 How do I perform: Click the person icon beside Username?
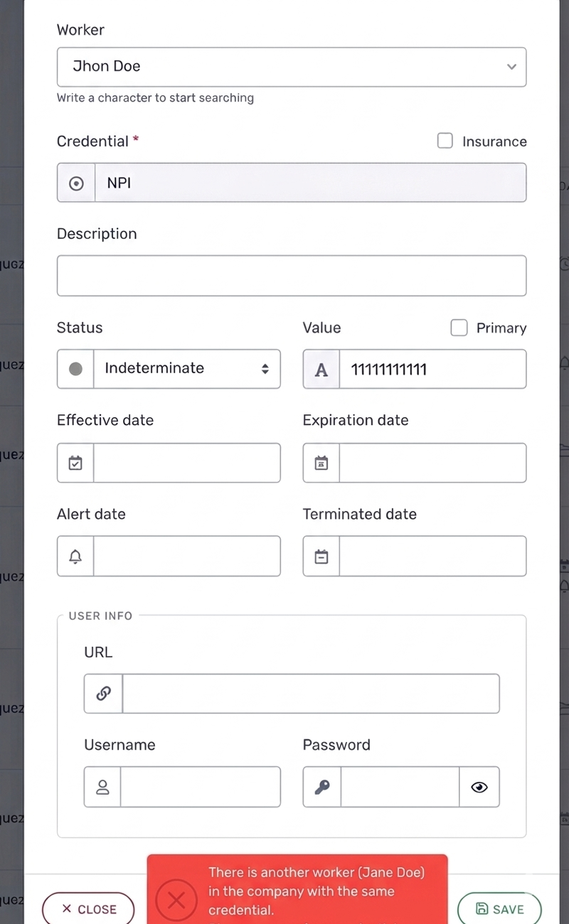pyautogui.click(x=102, y=787)
